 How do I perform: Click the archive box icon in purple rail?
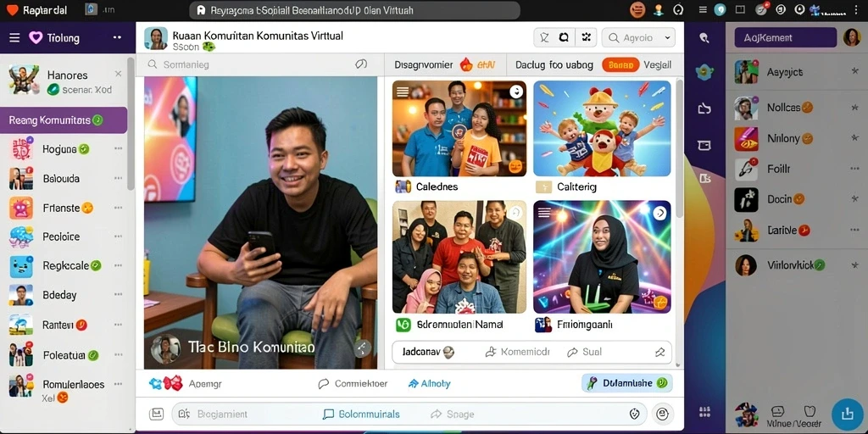[x=704, y=145]
